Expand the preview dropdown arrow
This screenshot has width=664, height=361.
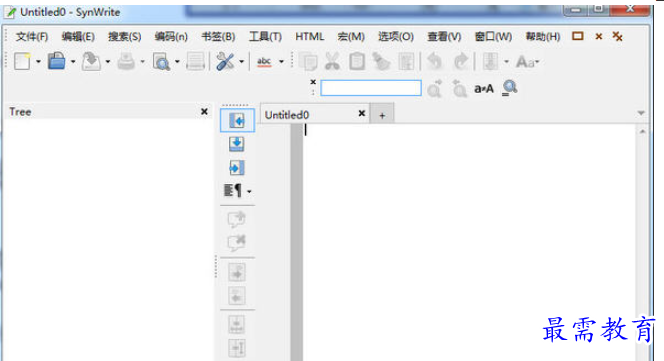(177, 62)
